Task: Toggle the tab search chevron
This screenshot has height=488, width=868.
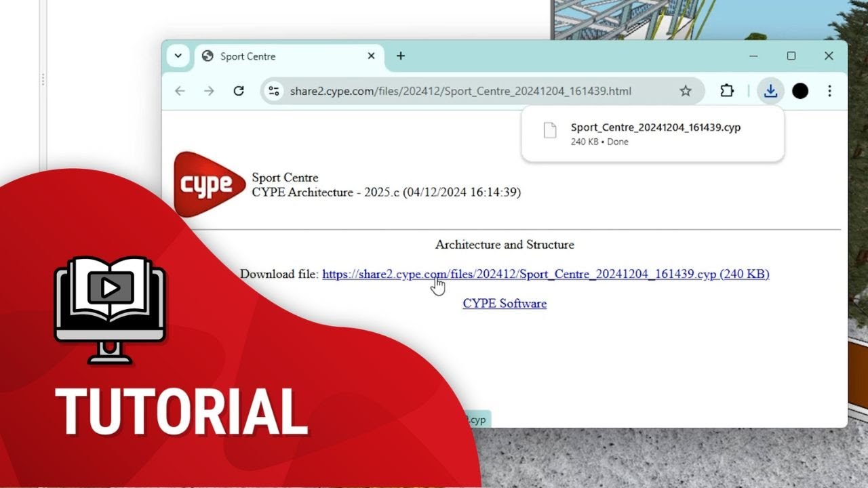Action: tap(178, 56)
